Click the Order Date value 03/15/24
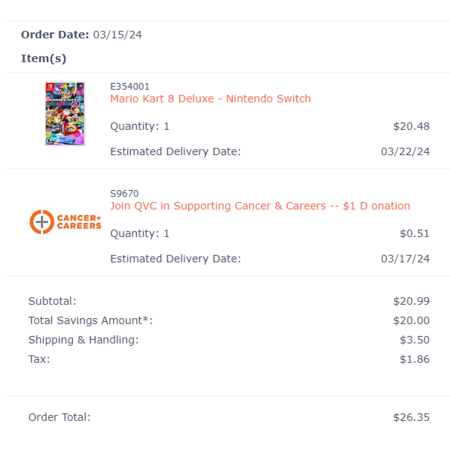 (x=117, y=35)
